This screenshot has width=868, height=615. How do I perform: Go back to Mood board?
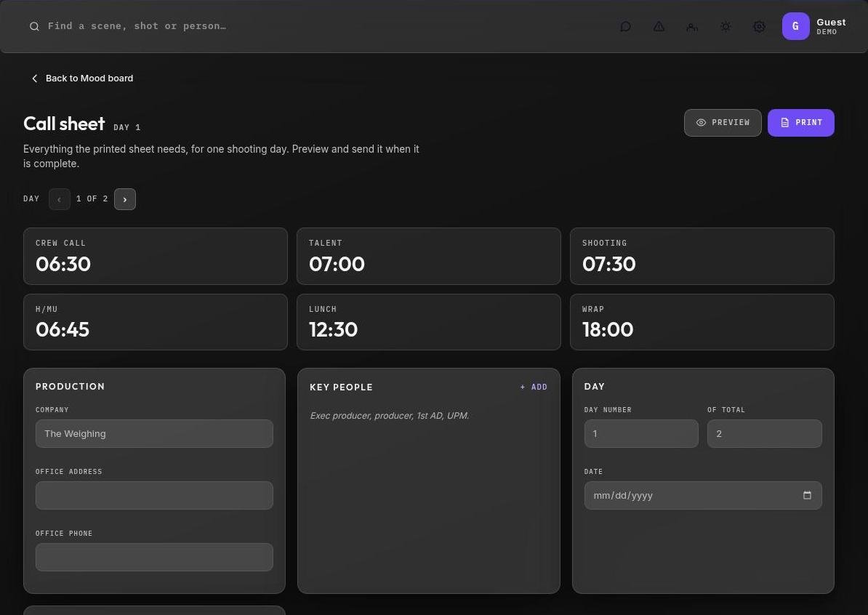82,79
